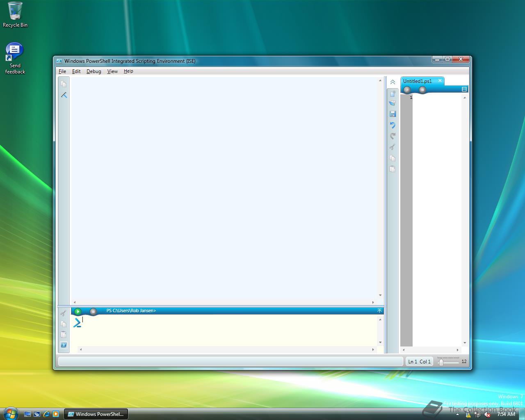Click the New script icon in script toolbar
Screen dimensions: 525x420
[393, 94]
